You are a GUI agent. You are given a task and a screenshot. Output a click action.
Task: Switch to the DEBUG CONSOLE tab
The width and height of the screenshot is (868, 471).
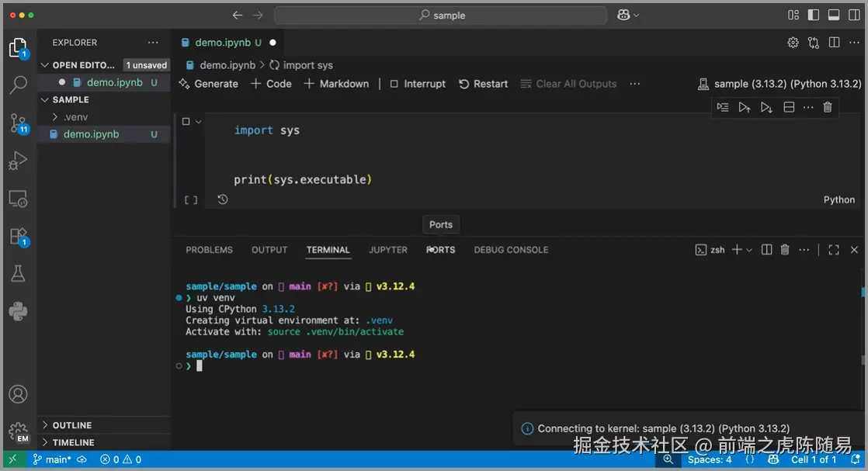pyautogui.click(x=511, y=250)
